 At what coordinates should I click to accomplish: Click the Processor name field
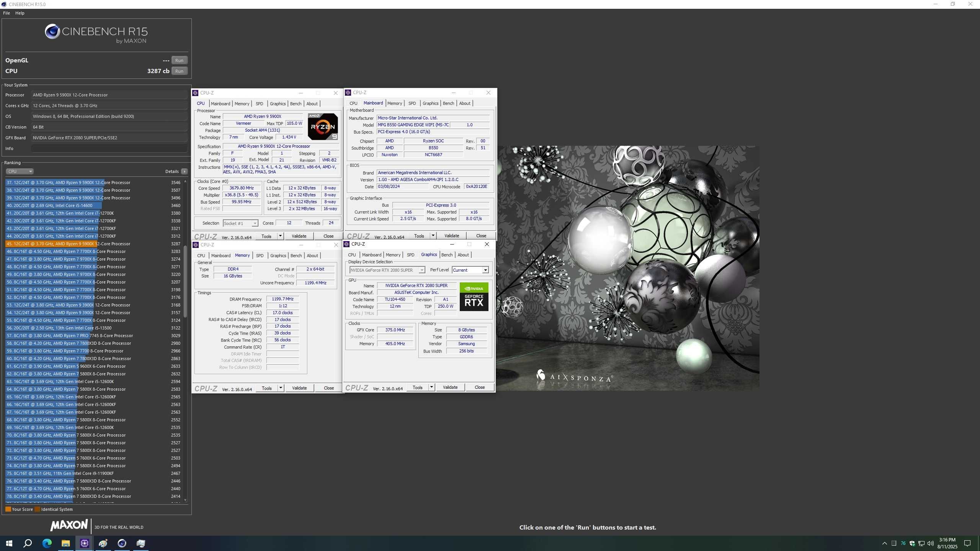point(109,95)
